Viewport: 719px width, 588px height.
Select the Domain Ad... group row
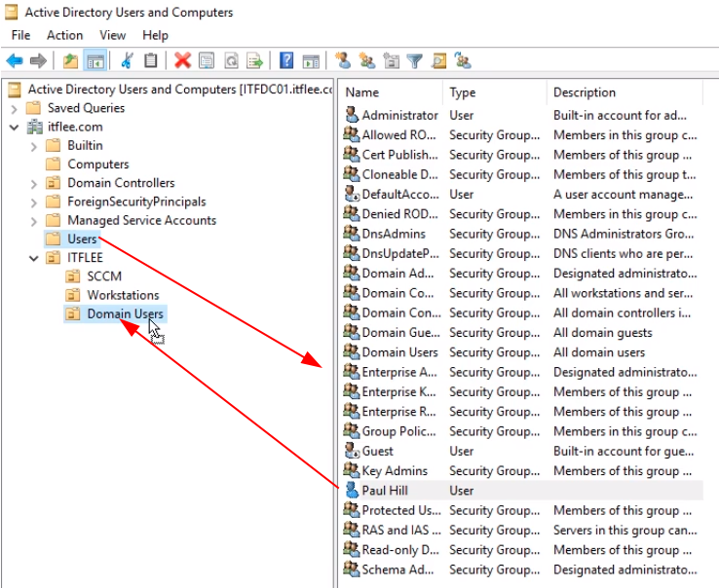coord(523,273)
